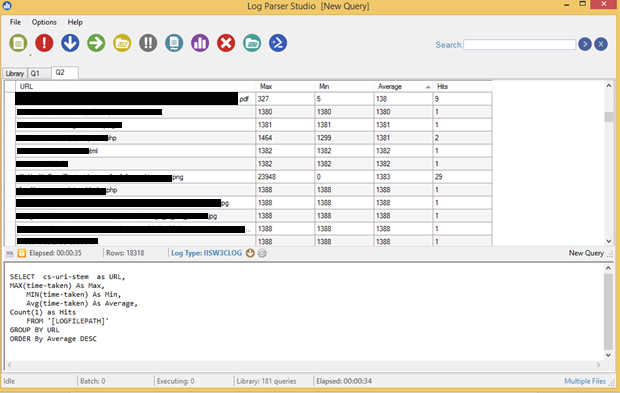Open the gear settings beside log type

pos(262,253)
